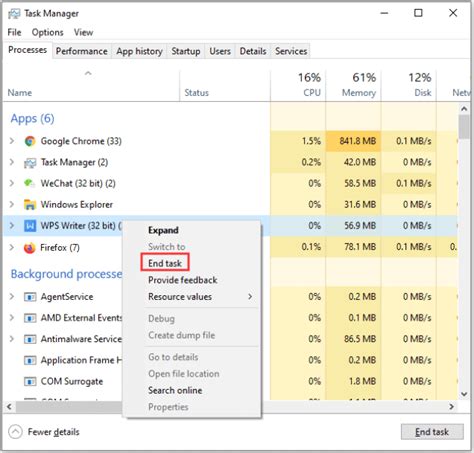Expand the WeChat process group

coord(12,183)
